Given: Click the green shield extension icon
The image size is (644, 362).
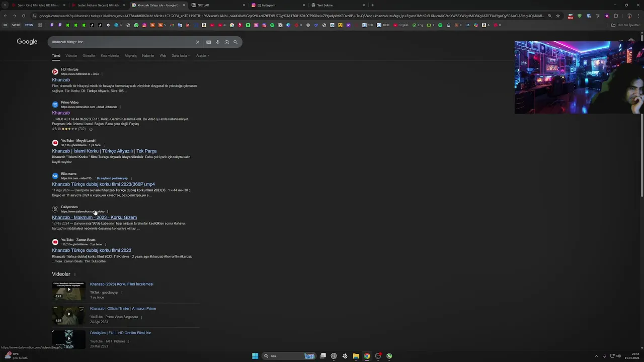Looking at the screenshot, I should (x=580, y=16).
